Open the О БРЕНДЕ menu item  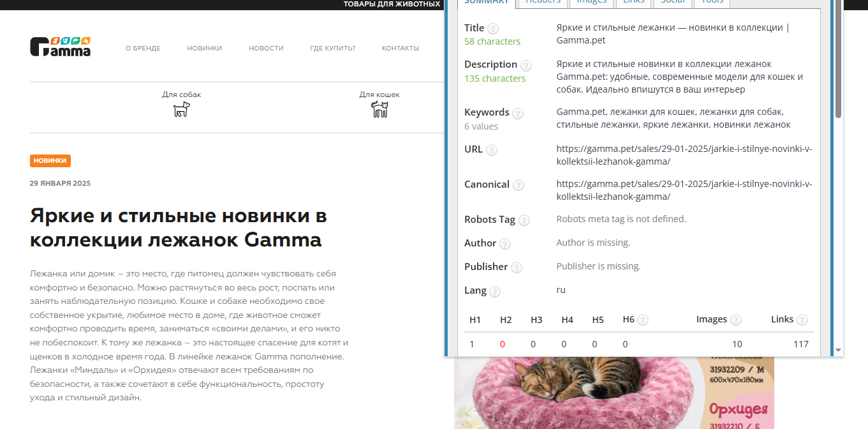[x=143, y=49]
